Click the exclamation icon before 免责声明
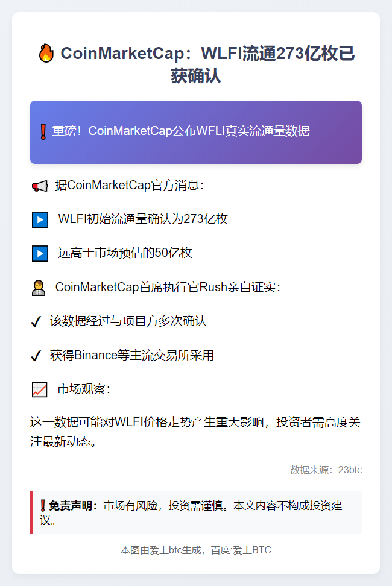This screenshot has width=392, height=586. click(x=43, y=506)
